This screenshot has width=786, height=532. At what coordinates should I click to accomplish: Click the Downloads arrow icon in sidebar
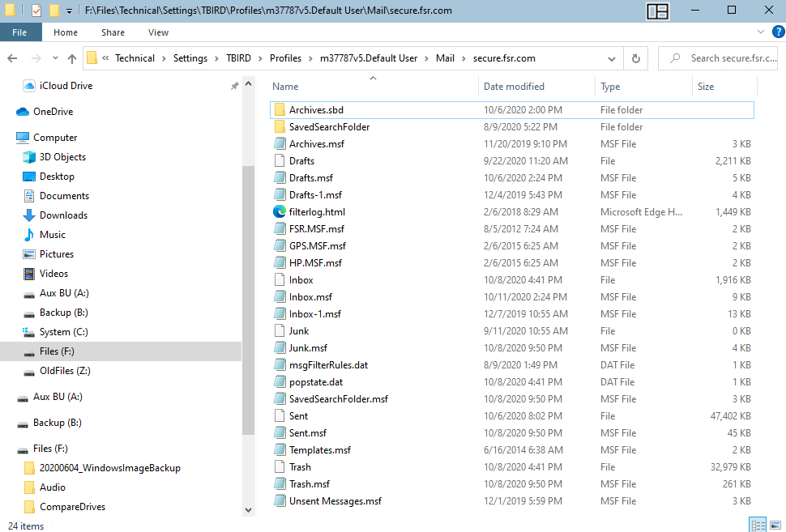[29, 215]
